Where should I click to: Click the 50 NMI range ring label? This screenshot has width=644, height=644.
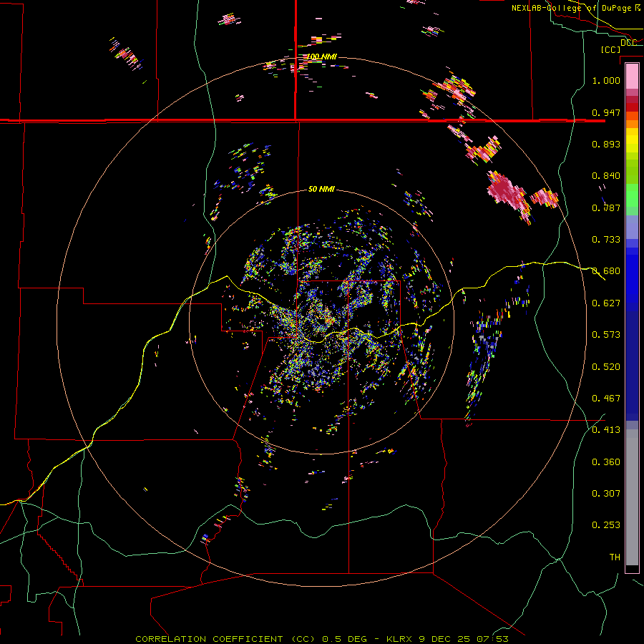[321, 189]
